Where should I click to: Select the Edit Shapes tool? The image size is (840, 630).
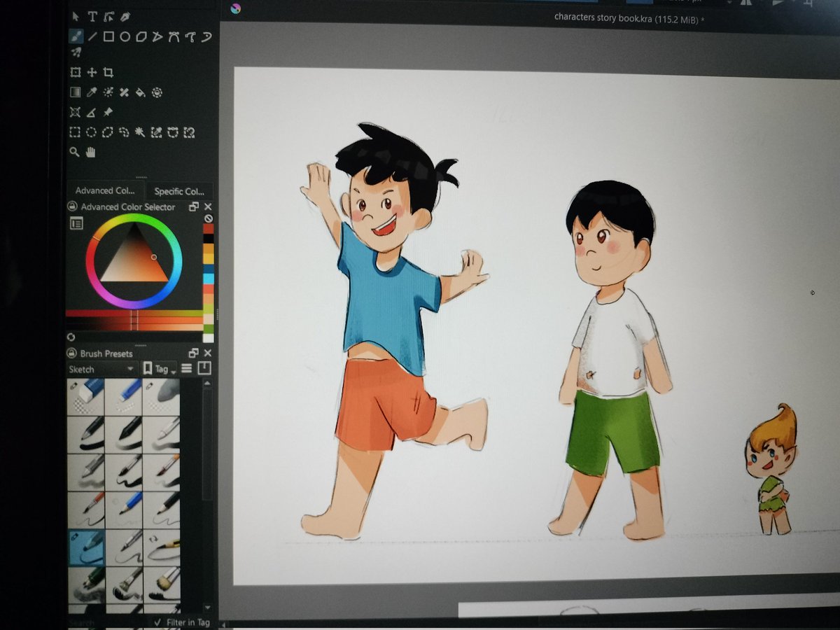(x=108, y=16)
